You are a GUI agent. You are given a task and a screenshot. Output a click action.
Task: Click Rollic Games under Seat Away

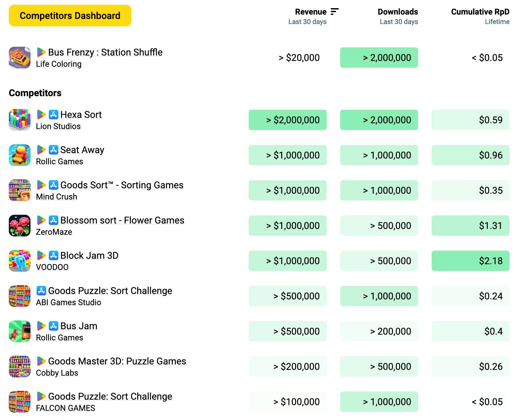[x=60, y=162]
